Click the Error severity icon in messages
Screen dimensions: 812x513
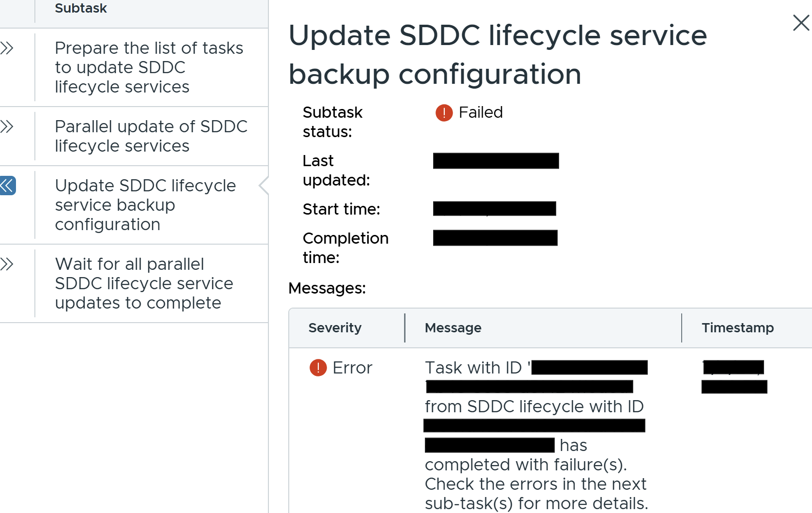coord(318,368)
